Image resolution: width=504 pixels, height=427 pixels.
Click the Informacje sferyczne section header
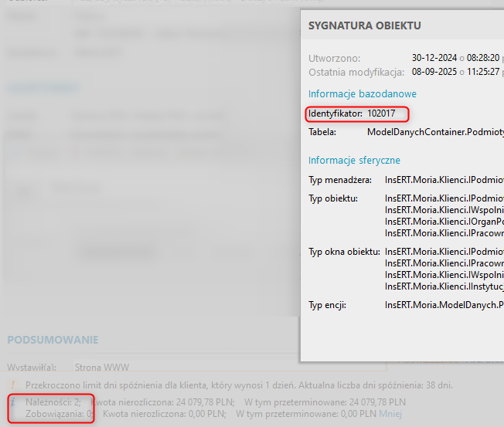354,161
